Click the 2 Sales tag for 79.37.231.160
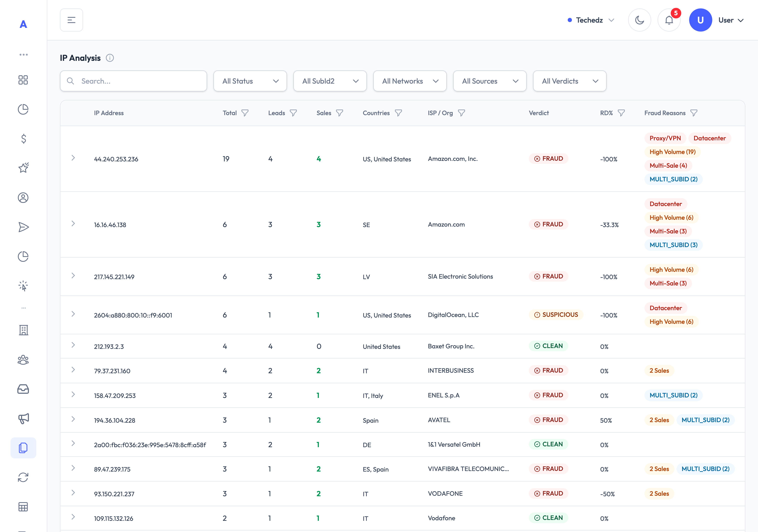Screen dimensions: 758x532 (x=659, y=371)
